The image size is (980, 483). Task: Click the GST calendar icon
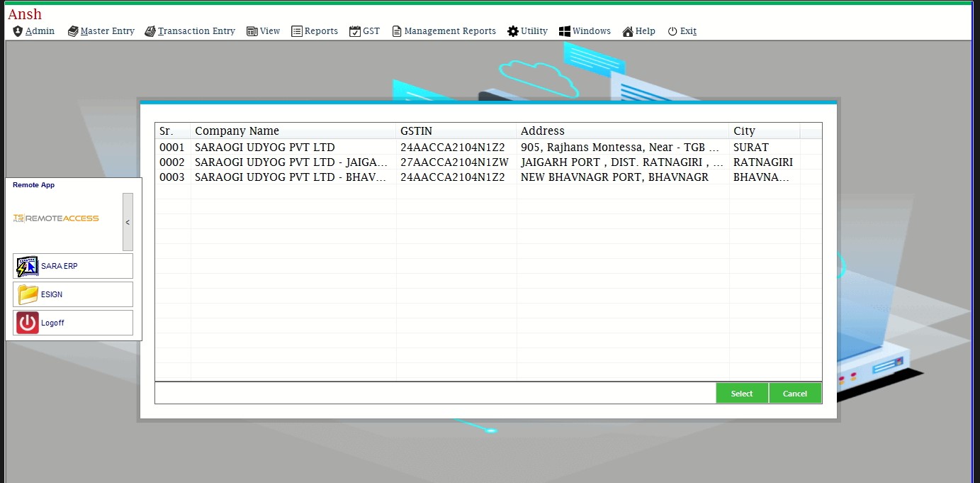click(x=355, y=31)
